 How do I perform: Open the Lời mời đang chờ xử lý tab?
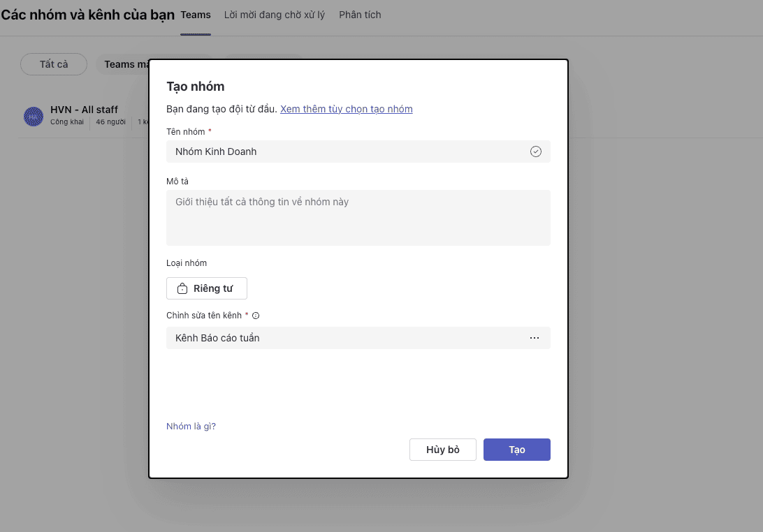coord(275,15)
